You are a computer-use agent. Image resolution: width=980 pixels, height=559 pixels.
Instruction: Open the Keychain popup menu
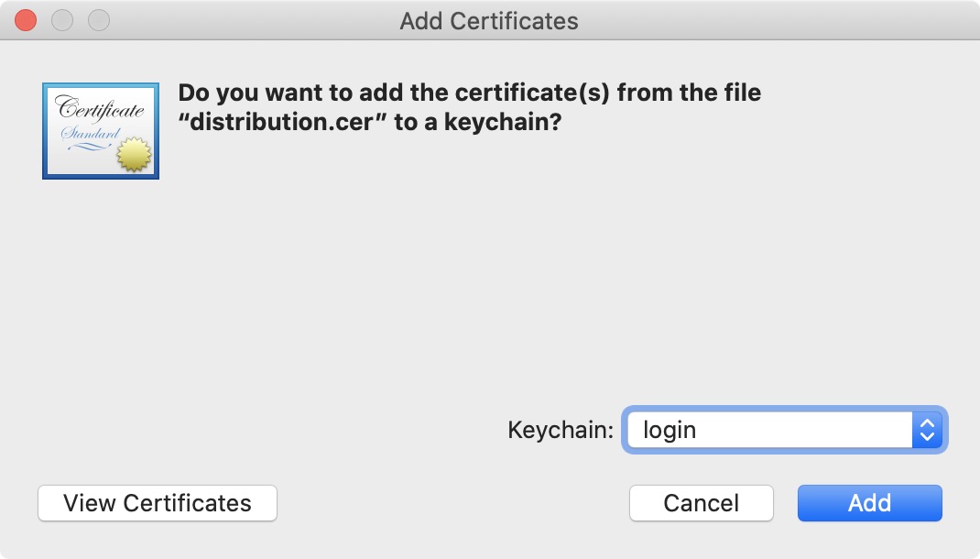pos(784,430)
